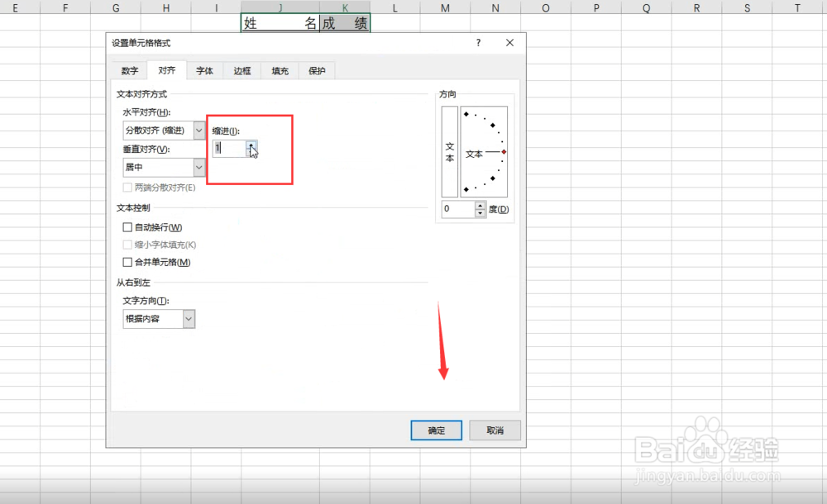This screenshot has height=504, width=827.
Task: Increase indent with the up spinner
Action: (x=251, y=145)
